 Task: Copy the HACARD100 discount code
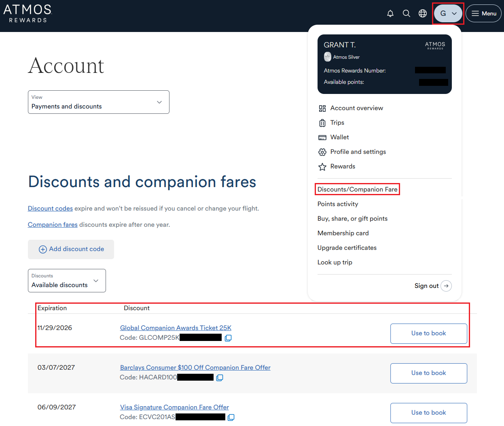click(220, 377)
